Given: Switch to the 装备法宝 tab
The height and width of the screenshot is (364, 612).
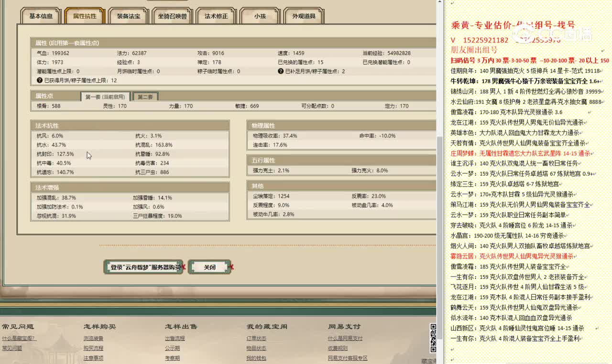Looking at the screenshot, I should click(129, 16).
